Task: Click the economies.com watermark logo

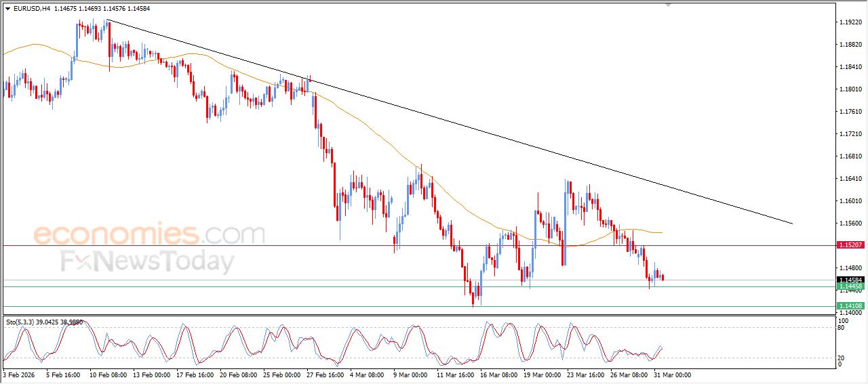Action: (x=149, y=234)
